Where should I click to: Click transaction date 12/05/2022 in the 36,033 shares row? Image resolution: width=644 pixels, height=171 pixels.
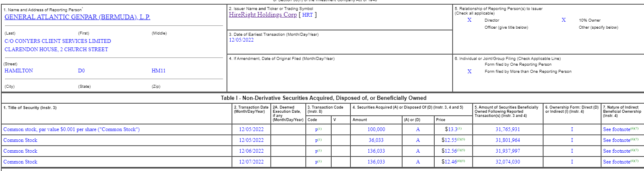(x=251, y=140)
